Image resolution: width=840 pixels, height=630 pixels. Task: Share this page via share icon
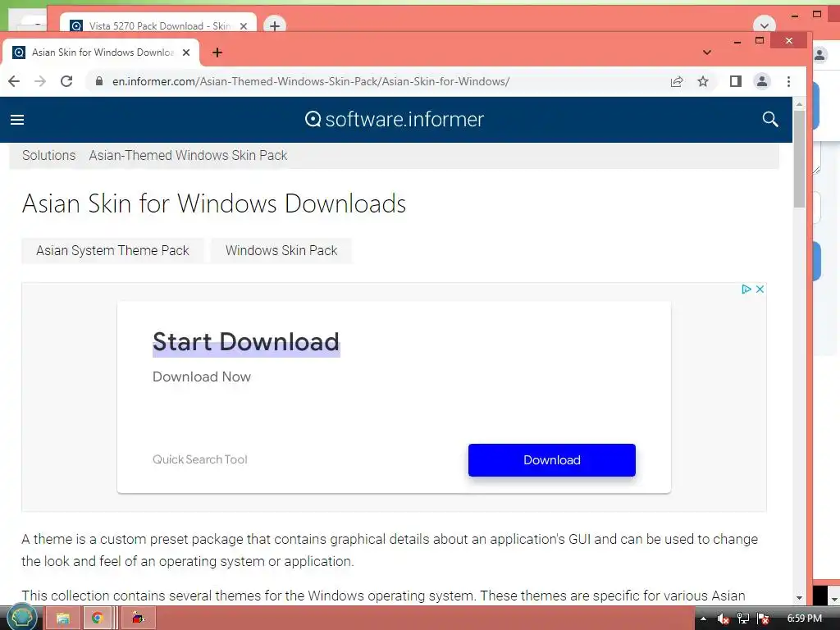(x=677, y=81)
